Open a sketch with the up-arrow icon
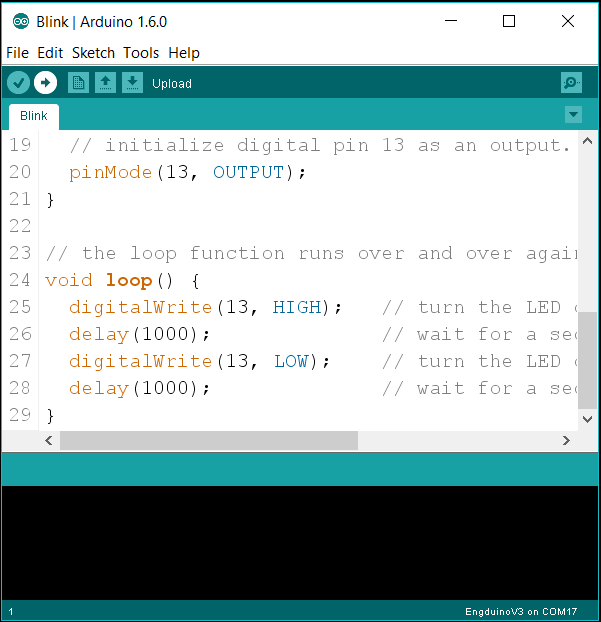The height and width of the screenshot is (622, 601). 105,83
